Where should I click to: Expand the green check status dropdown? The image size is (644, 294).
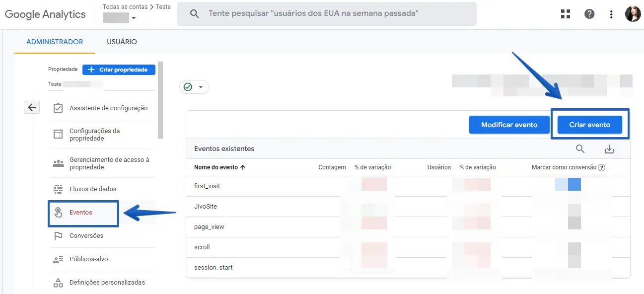[194, 87]
